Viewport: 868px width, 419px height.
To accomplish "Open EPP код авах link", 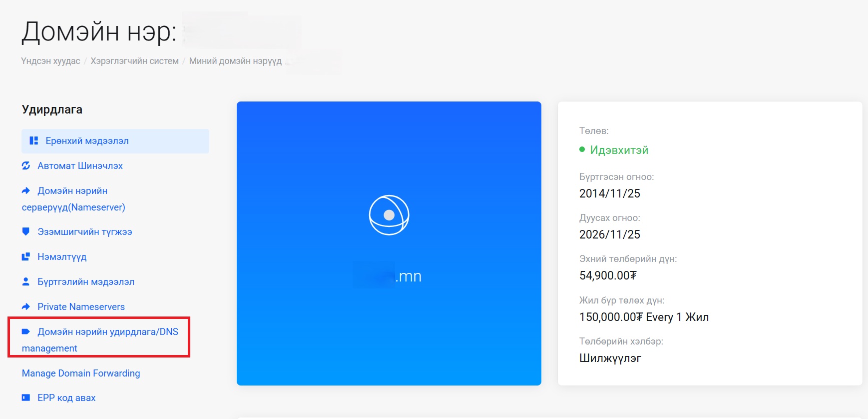I will pos(66,398).
